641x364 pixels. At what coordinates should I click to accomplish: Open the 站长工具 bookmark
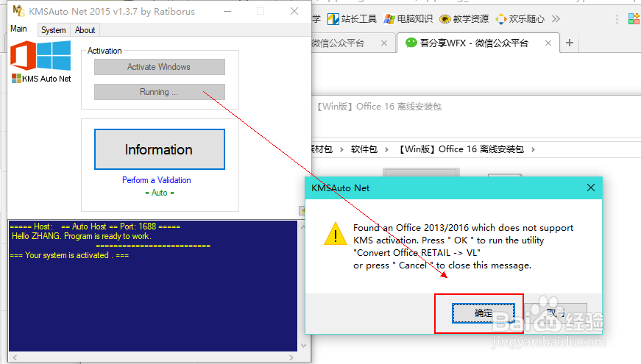pos(353,19)
